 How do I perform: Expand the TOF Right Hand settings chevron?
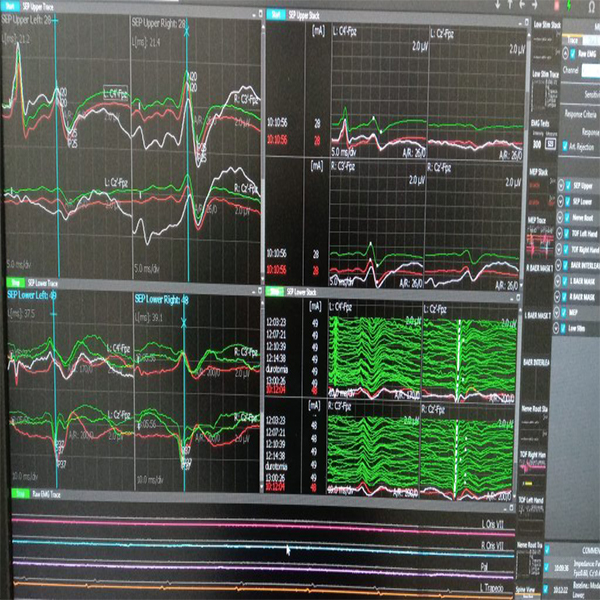click(558, 249)
